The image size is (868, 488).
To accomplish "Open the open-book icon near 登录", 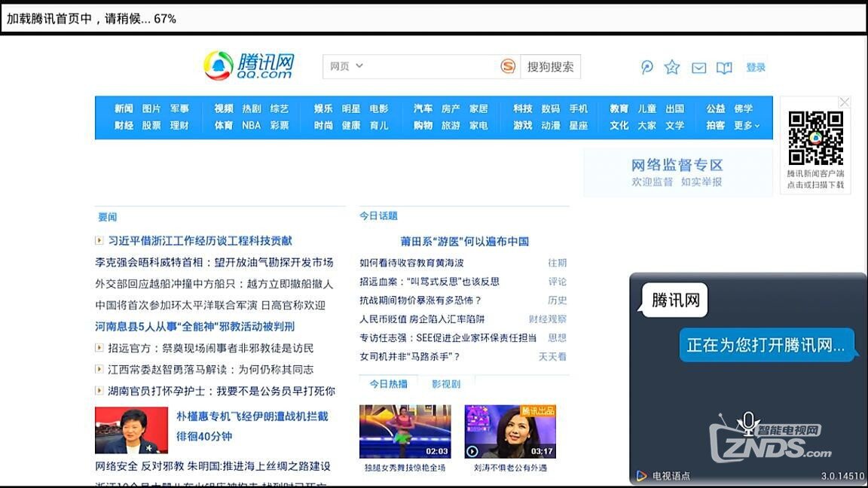I will pyautogui.click(x=724, y=68).
